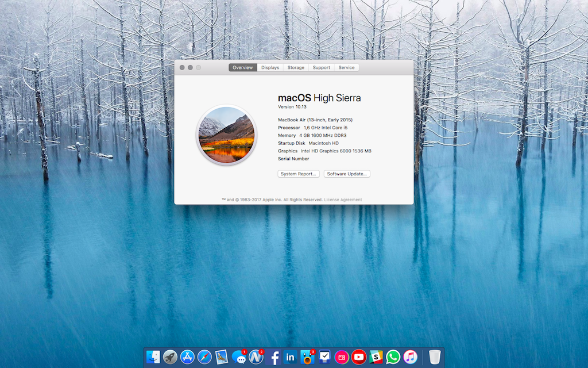The height and width of the screenshot is (368, 588).
Task: Open the License Agreement link
Action: (343, 200)
